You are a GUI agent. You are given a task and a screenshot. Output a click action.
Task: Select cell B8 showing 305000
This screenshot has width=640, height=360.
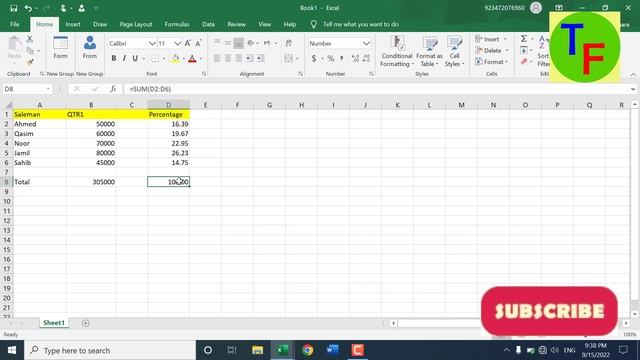[91, 182]
